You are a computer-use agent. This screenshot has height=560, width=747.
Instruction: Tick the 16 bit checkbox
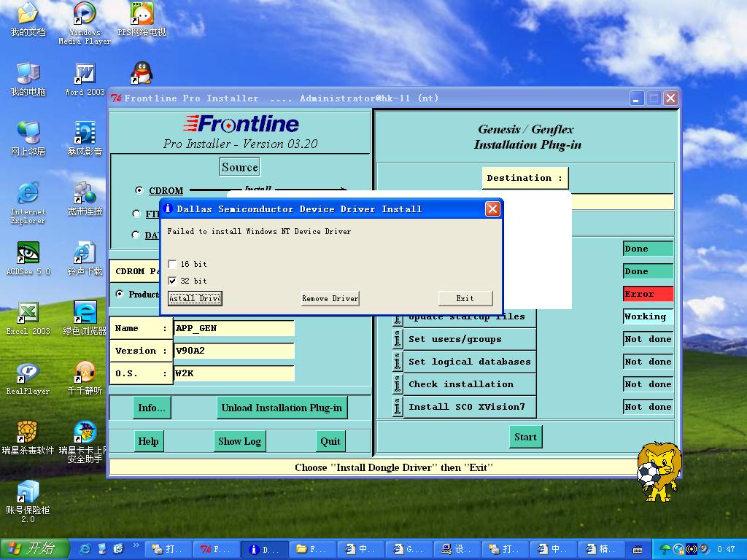[x=172, y=264]
